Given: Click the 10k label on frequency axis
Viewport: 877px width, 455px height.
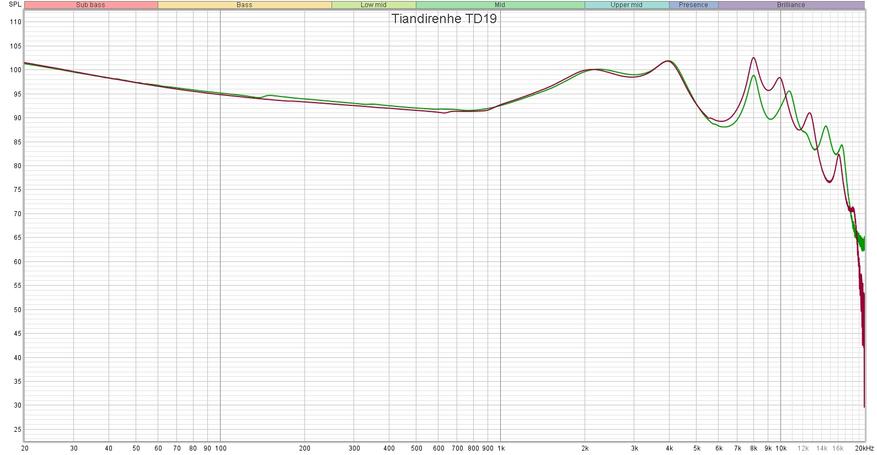Looking at the screenshot, I should (781, 448).
